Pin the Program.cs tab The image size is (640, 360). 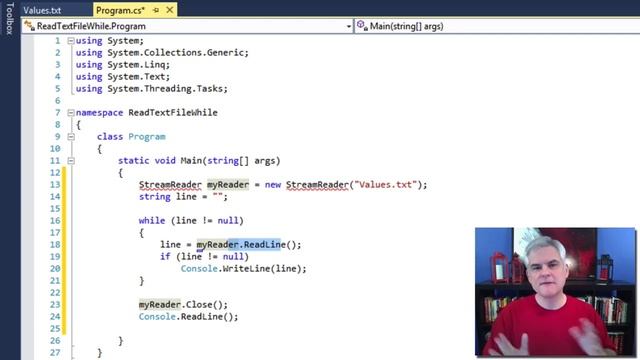coord(156,10)
